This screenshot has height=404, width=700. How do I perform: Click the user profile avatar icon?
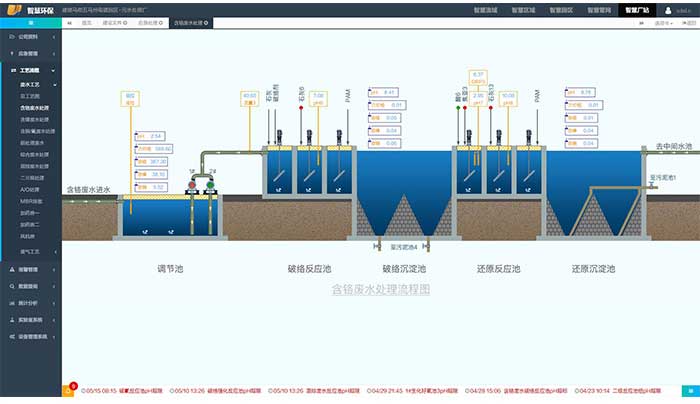point(668,9)
